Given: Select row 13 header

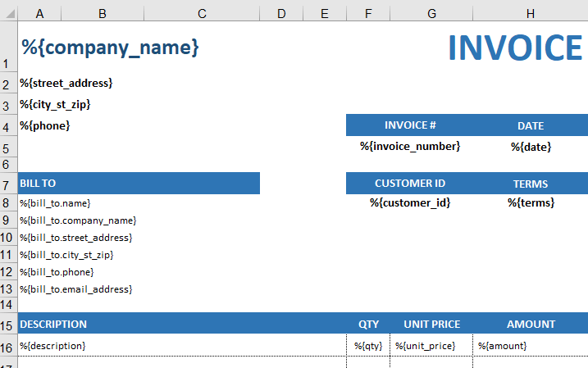Looking at the screenshot, I should [x=9, y=289].
